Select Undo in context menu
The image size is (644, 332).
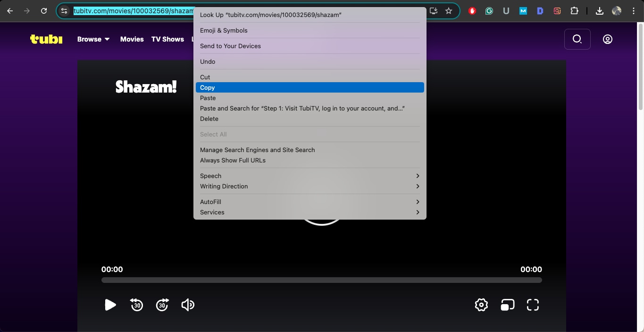point(310,61)
